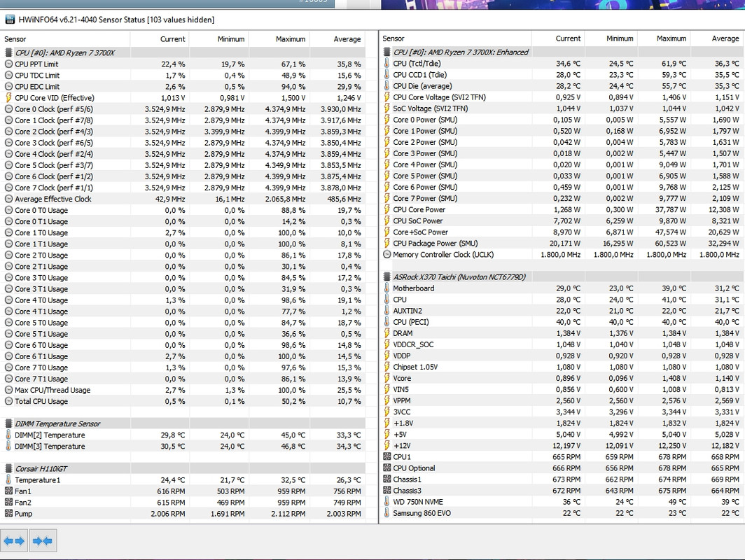Select the VDDCR_SOC row
745x560 pixels.
click(x=562, y=344)
